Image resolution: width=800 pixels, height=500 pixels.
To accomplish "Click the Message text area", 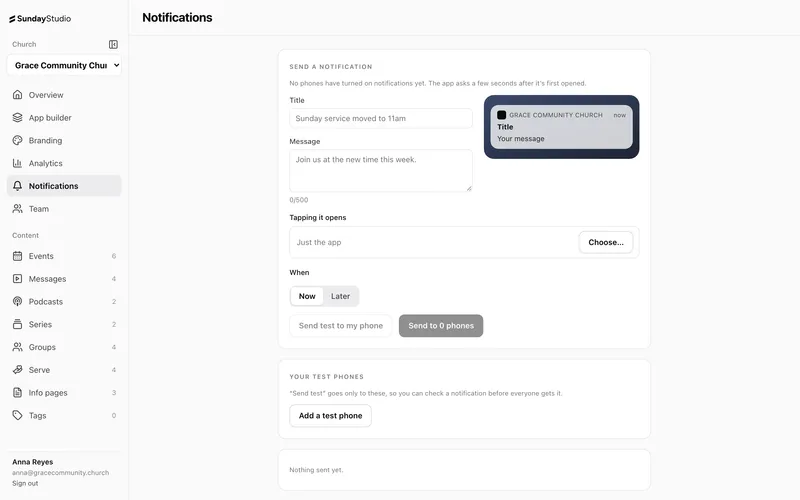I will pyautogui.click(x=381, y=170).
